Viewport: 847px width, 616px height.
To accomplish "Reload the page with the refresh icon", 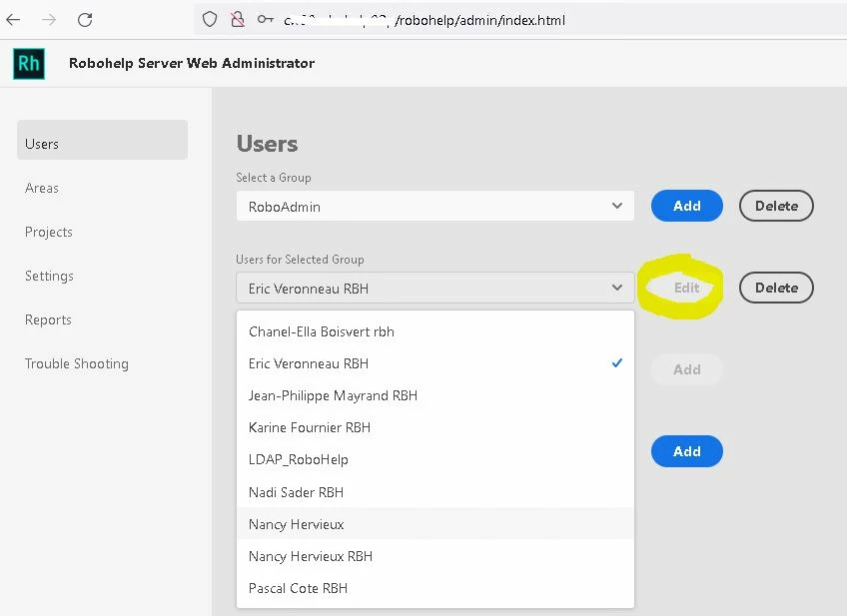I will [x=85, y=20].
